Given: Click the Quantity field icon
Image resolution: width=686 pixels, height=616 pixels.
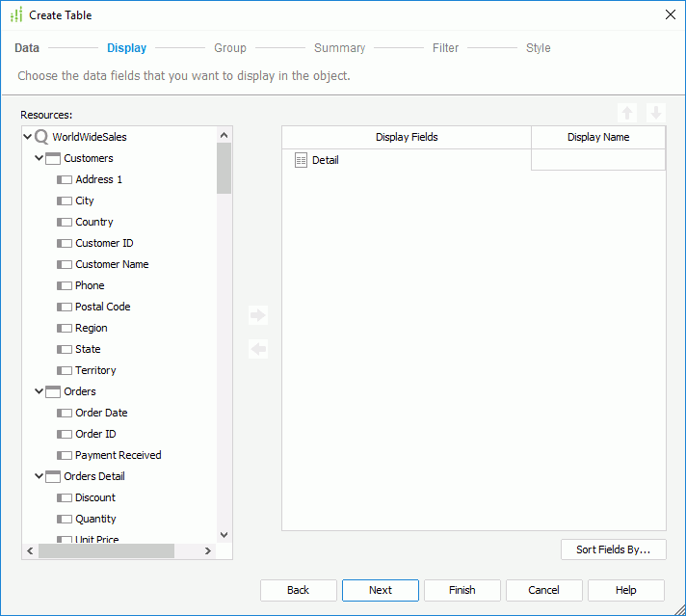Looking at the screenshot, I should click(65, 519).
